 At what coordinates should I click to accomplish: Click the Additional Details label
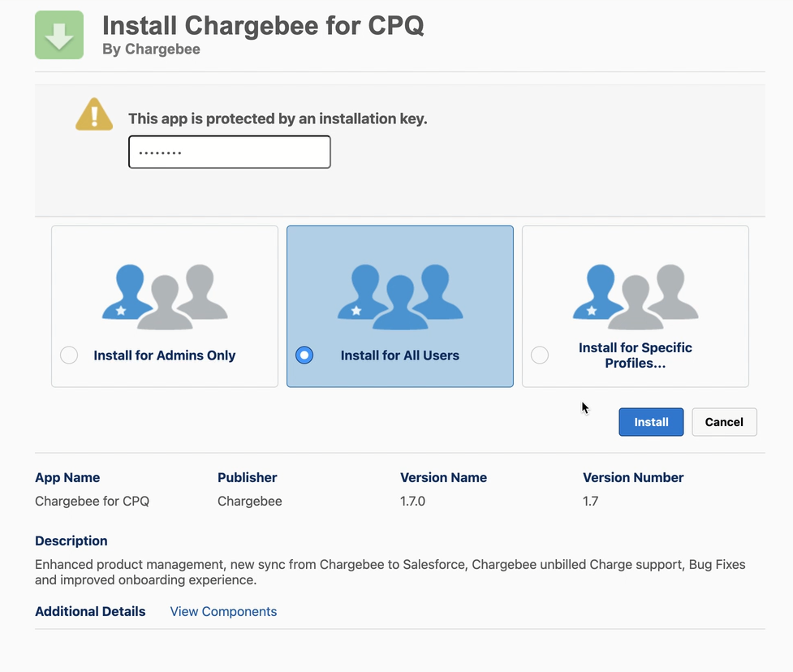pyautogui.click(x=90, y=612)
